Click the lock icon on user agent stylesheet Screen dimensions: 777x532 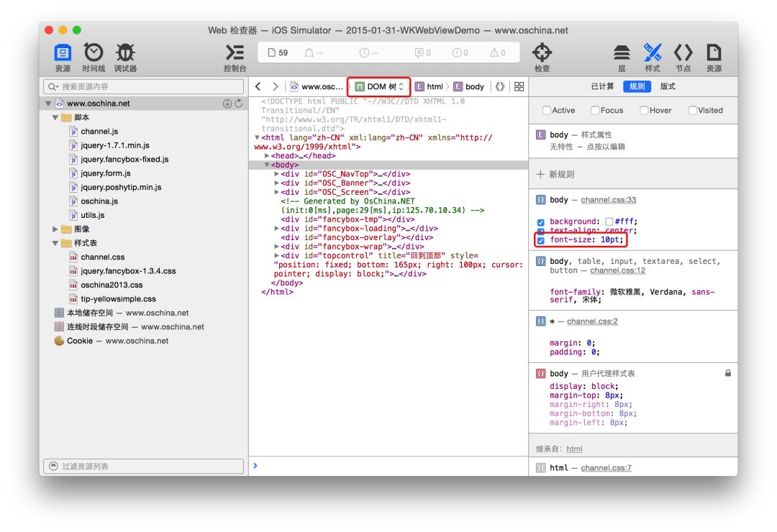click(x=728, y=373)
